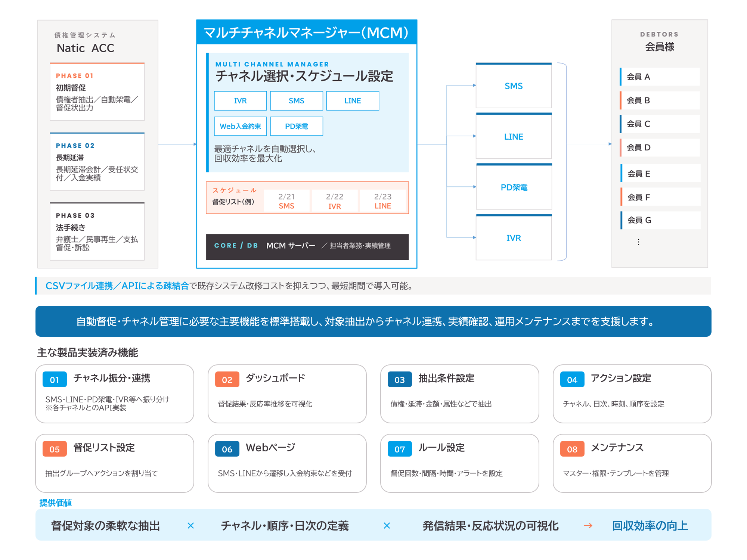Select the IVR output channel box
747x560 pixels.
514,237
